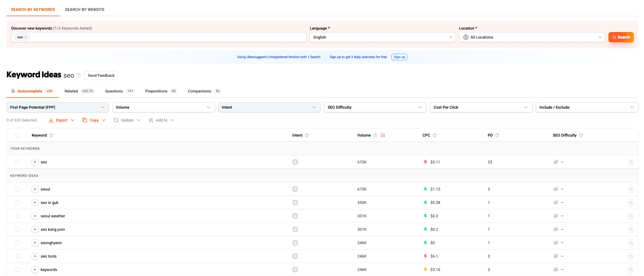Check the seo kang joon row
The width and height of the screenshot is (644, 276).
[x=18, y=229]
